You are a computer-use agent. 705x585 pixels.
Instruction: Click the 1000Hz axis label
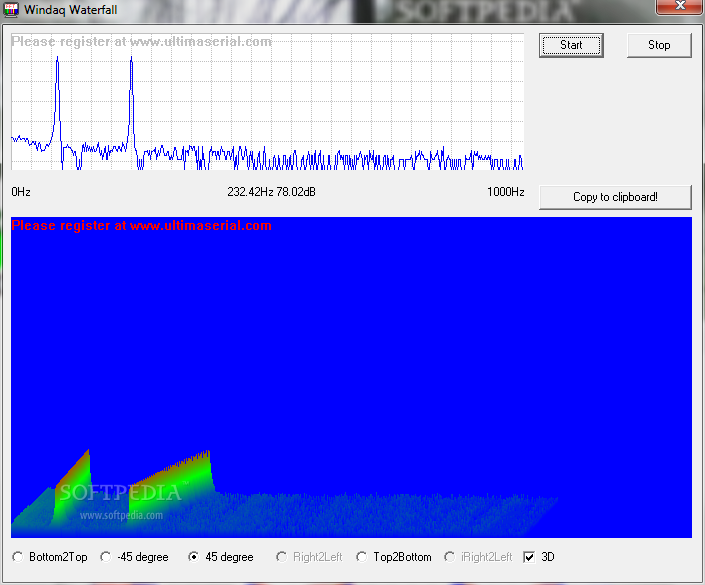[x=505, y=192]
